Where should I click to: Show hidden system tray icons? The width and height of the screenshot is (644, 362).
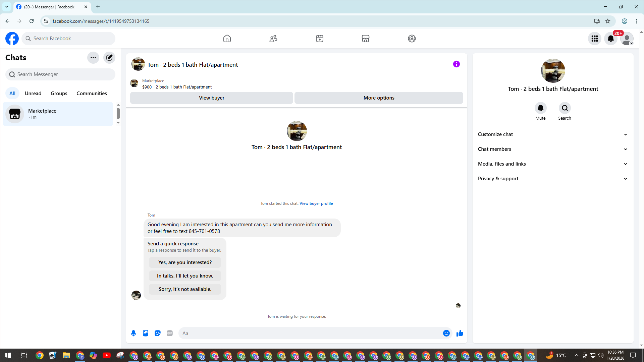coord(576,355)
